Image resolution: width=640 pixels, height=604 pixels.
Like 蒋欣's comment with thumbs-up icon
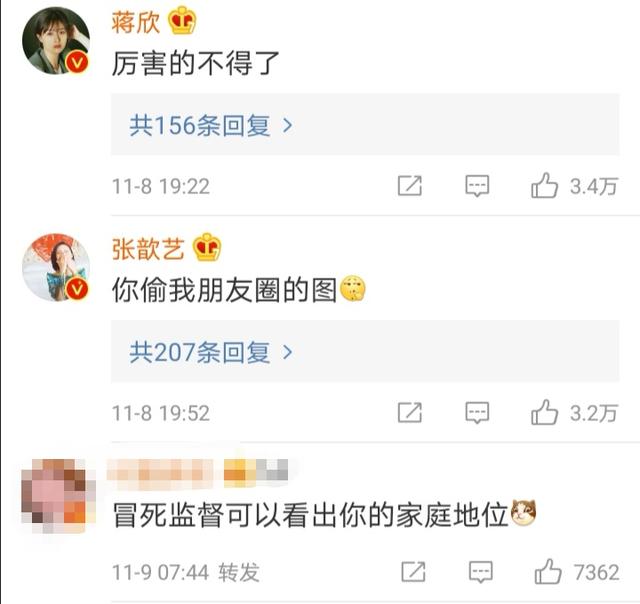click(544, 186)
